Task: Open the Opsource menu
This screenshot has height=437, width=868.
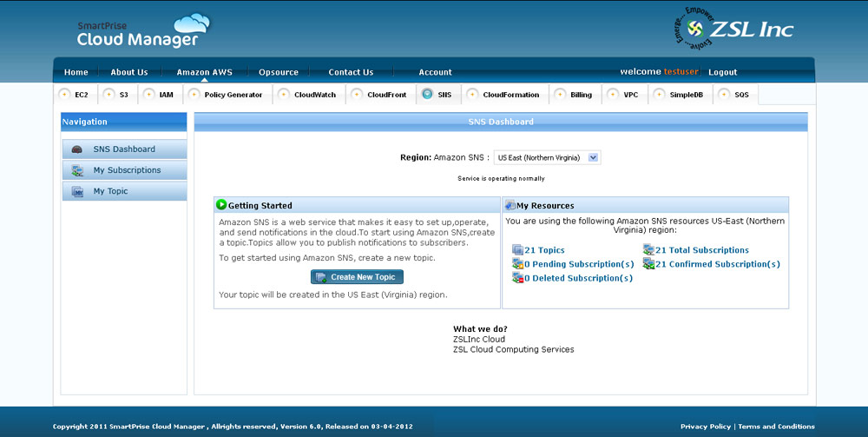Action: pyautogui.click(x=279, y=72)
